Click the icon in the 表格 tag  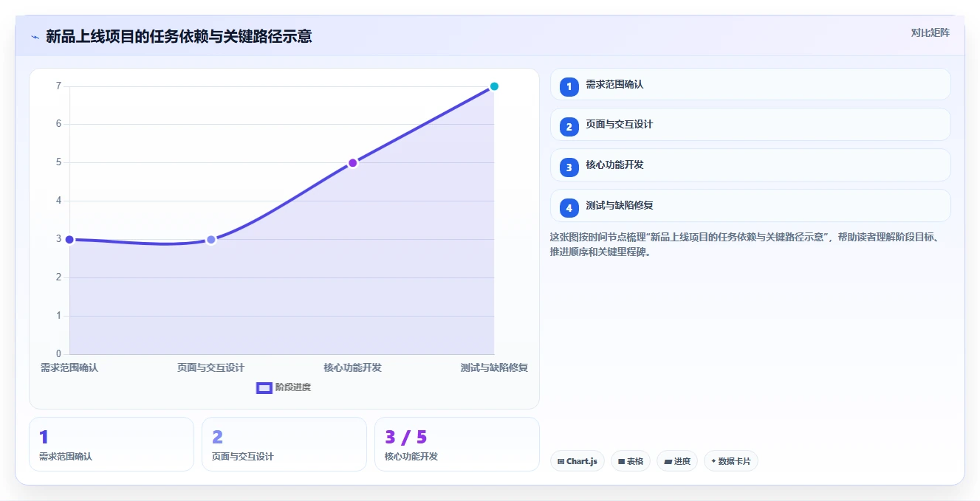point(622,462)
